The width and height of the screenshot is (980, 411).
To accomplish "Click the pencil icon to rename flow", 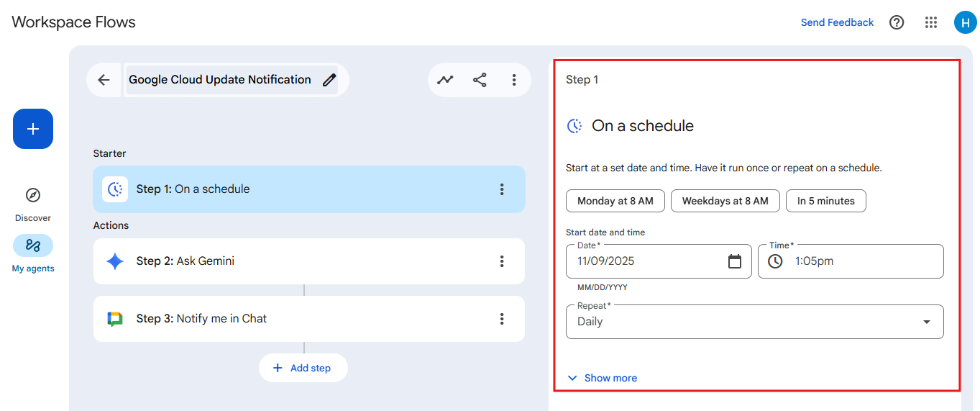I will click(329, 80).
